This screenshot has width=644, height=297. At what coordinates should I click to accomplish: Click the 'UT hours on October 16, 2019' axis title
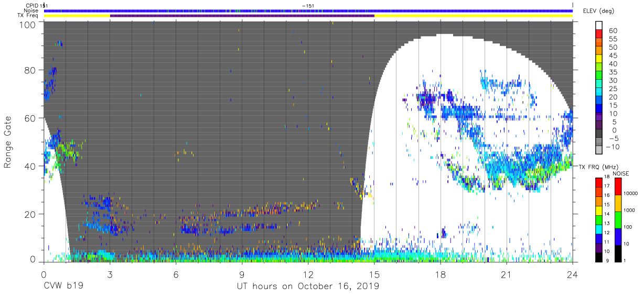pos(308,287)
